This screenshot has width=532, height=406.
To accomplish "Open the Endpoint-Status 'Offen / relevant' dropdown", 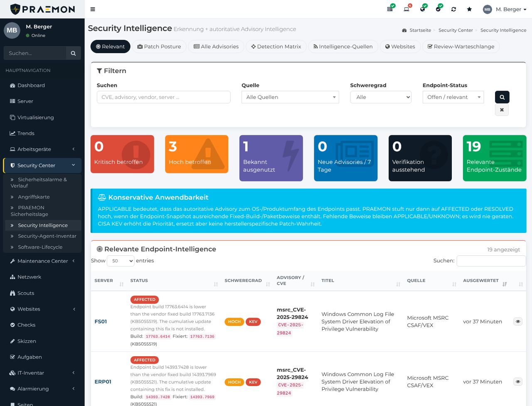I will coord(453,97).
